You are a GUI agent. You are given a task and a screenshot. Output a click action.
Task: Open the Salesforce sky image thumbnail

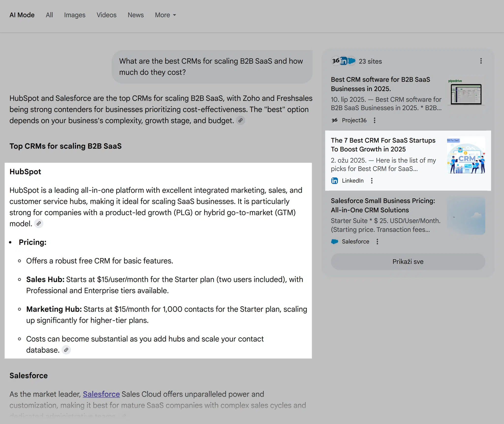click(x=466, y=216)
